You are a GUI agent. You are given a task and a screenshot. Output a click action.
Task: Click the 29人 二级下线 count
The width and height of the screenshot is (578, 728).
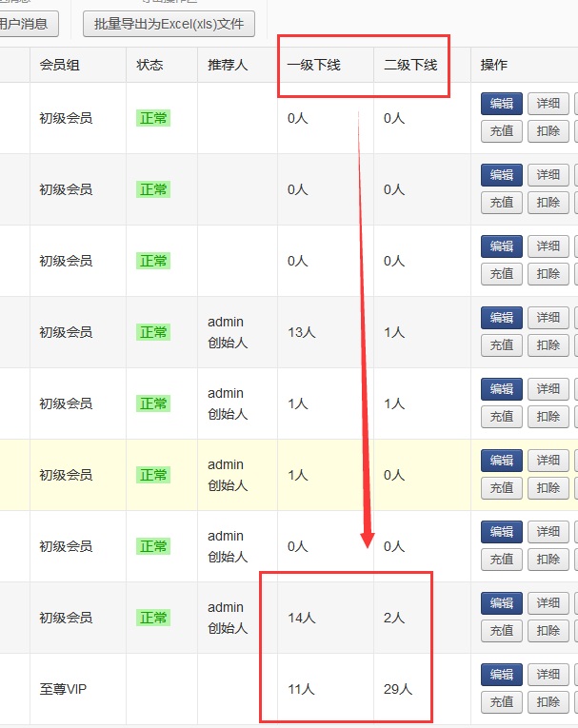click(x=398, y=689)
